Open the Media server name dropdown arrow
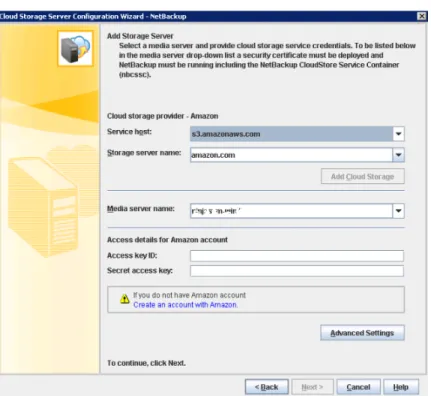Screen dimensions: 431x396 click(398, 211)
